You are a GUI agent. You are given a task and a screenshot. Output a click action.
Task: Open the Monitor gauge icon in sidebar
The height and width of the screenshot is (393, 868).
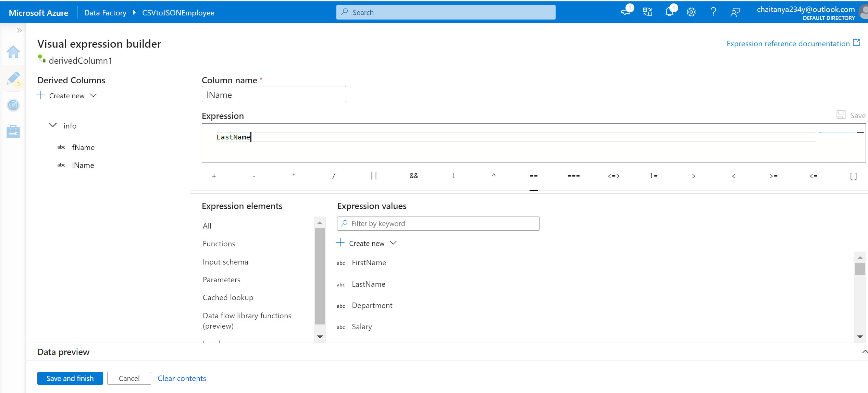(x=13, y=105)
